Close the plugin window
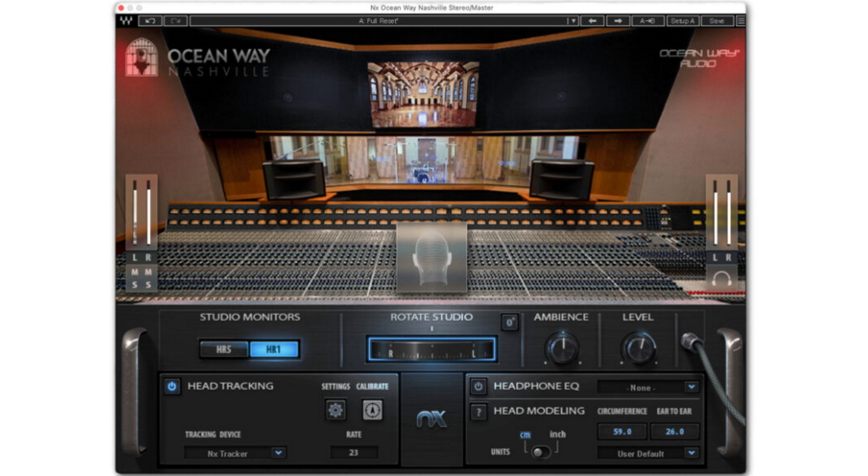This screenshot has width=868, height=476. point(121,8)
